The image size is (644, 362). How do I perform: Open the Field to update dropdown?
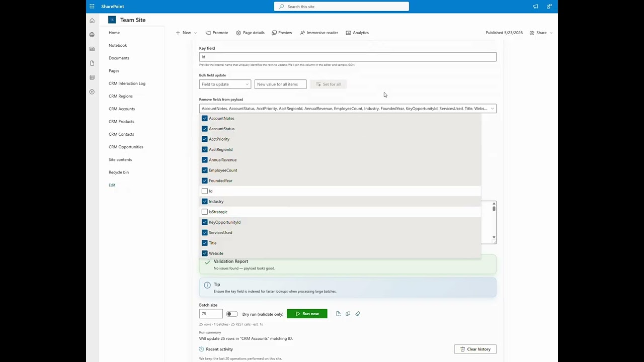tap(225, 84)
